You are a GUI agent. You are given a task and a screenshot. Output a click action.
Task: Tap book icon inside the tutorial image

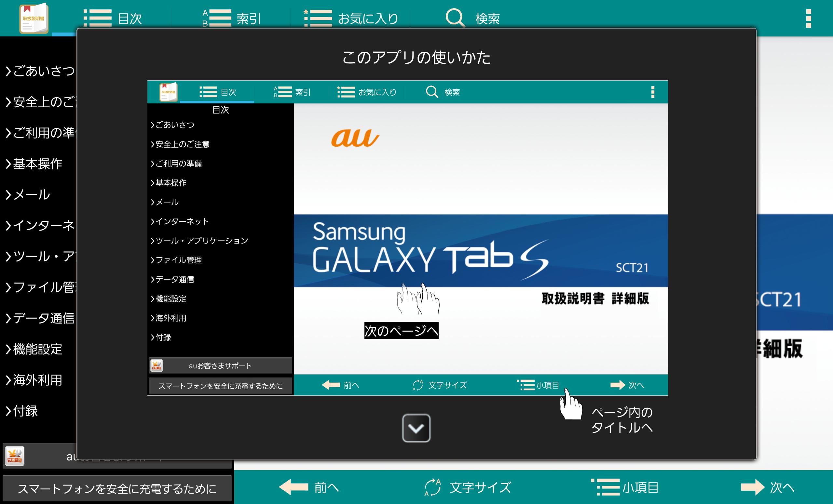click(x=168, y=92)
